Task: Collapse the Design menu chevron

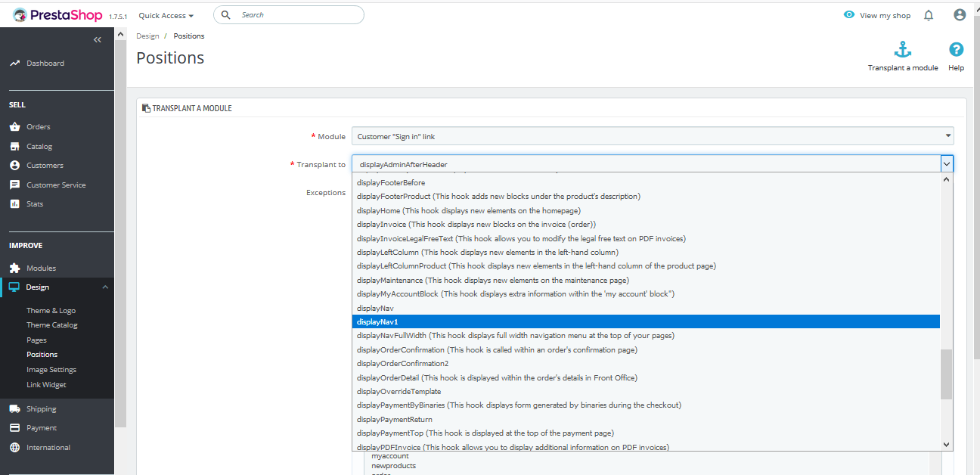Action: point(105,287)
